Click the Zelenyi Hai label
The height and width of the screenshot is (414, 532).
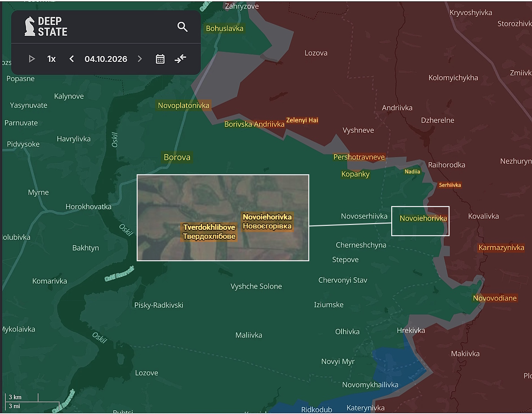(302, 120)
